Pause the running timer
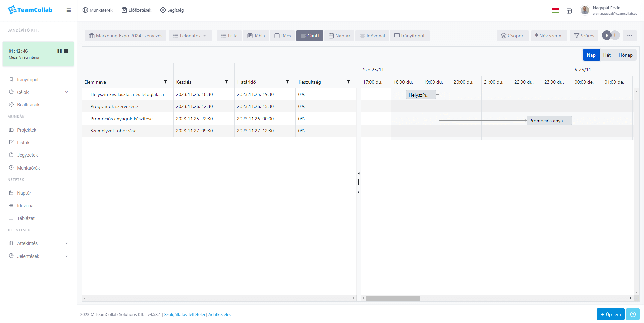Image resolution: width=644 pixels, height=323 pixels. (x=59, y=51)
